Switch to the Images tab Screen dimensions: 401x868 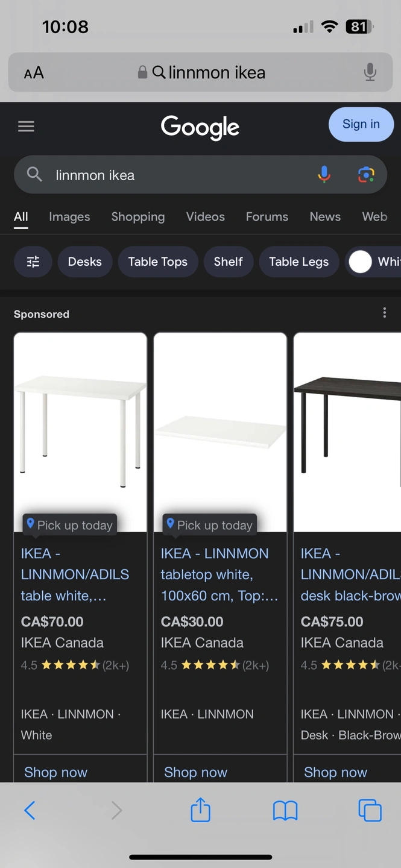point(69,216)
